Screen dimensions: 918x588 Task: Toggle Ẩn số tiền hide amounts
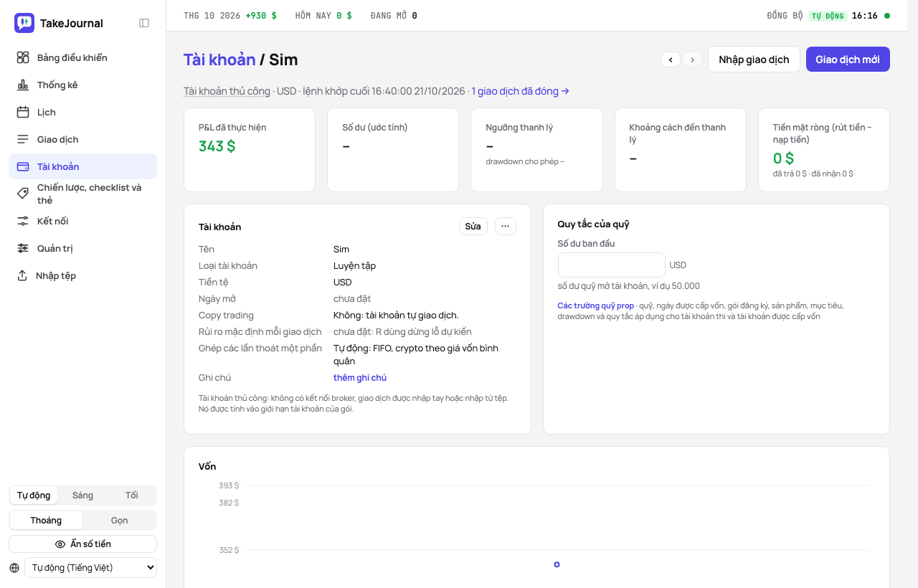click(x=82, y=544)
